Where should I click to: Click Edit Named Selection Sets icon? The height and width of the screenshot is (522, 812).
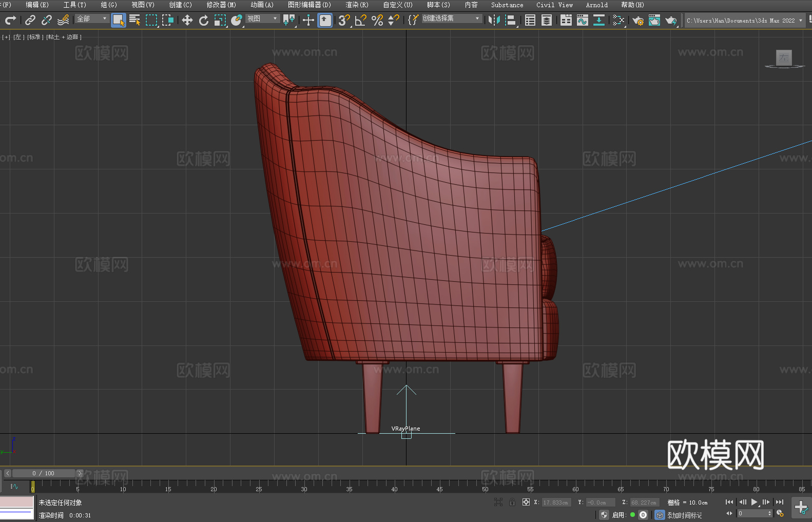413,20
